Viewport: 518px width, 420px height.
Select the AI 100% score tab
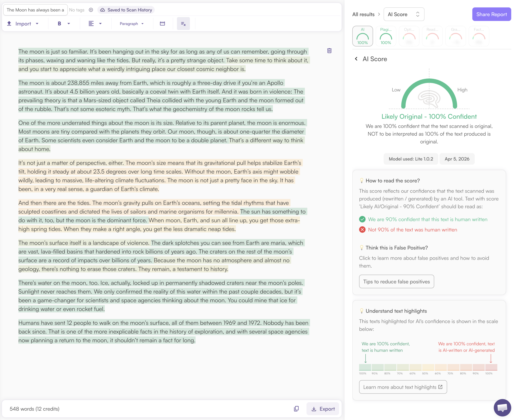point(362,36)
